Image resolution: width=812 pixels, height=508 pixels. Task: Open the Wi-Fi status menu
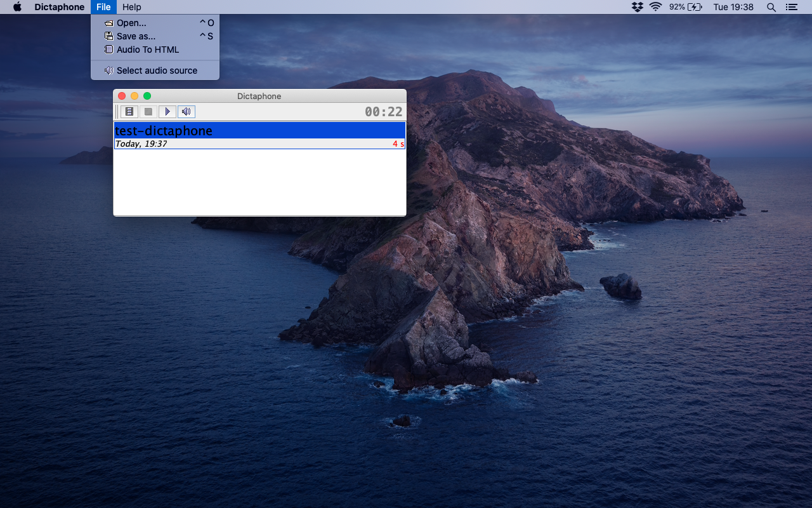[x=655, y=7]
